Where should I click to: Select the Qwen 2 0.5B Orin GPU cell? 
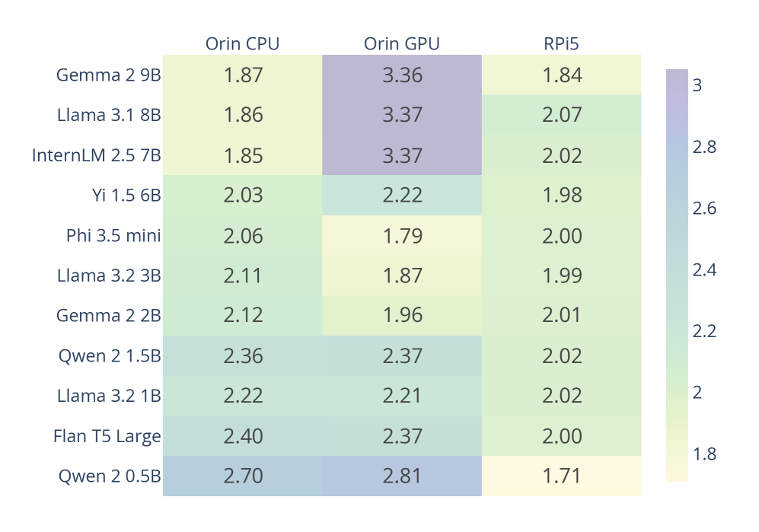(x=402, y=476)
